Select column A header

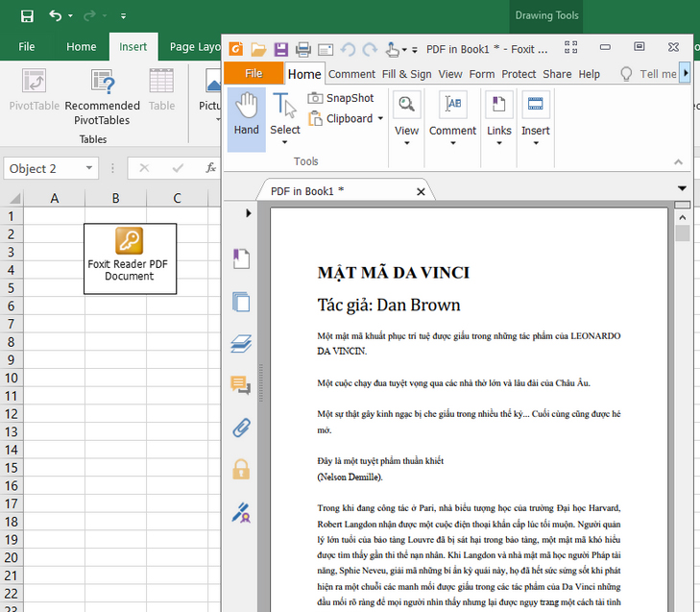click(x=54, y=198)
